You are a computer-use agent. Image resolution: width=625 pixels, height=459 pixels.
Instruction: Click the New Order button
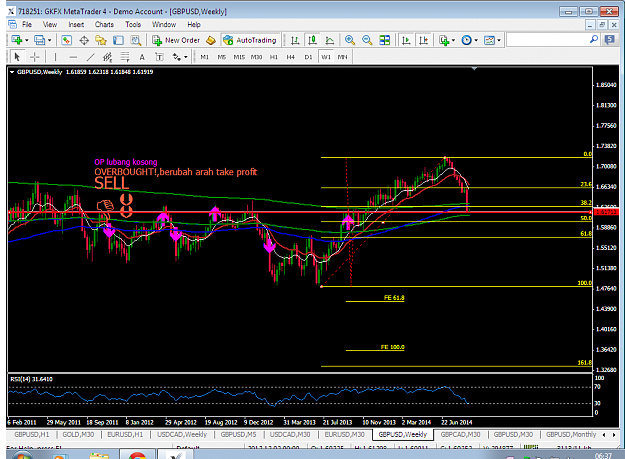176,40
